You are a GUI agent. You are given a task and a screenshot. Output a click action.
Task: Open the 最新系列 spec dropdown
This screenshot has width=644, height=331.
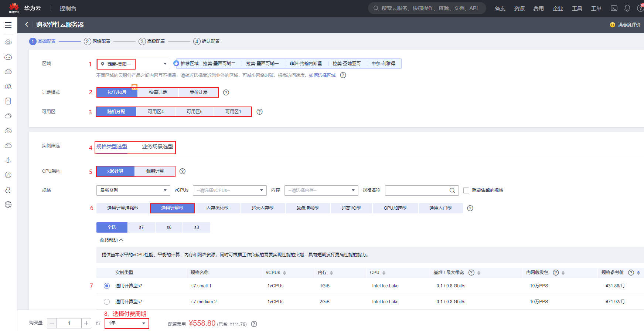tap(133, 190)
